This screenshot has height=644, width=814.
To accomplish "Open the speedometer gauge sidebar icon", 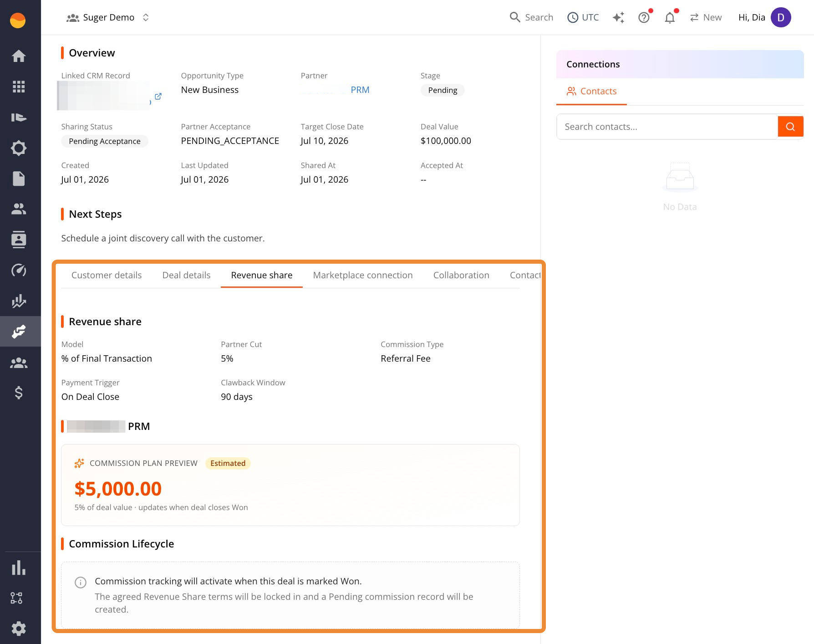I will pyautogui.click(x=19, y=270).
